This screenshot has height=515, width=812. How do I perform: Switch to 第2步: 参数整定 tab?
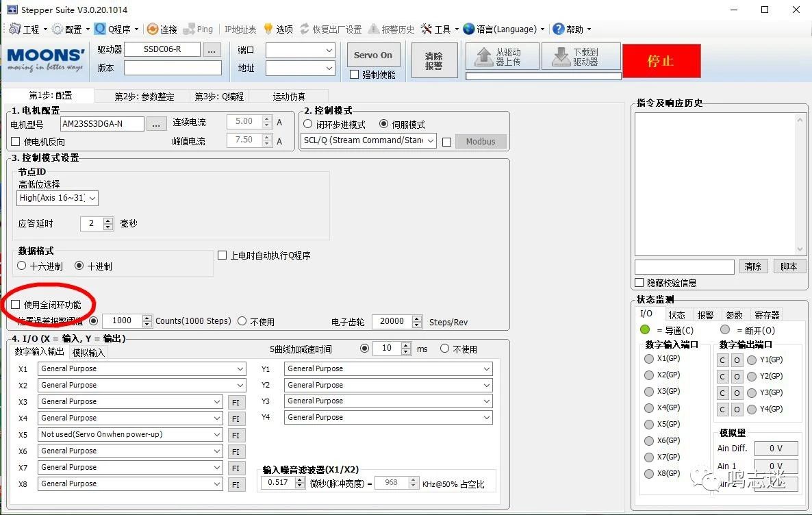point(144,97)
